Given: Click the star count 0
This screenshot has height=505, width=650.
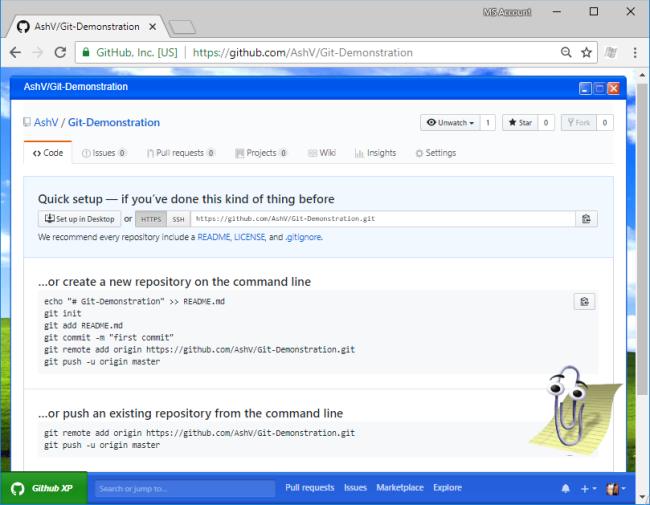Looking at the screenshot, I should pyautogui.click(x=546, y=123).
